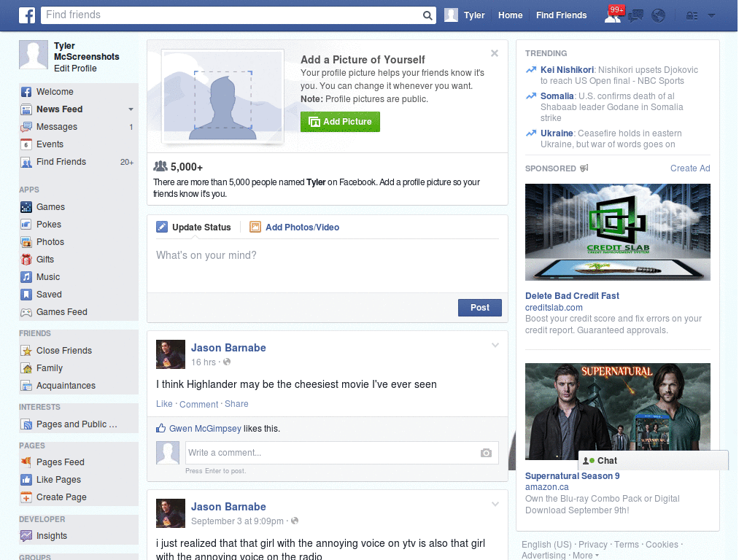The width and height of the screenshot is (747, 560).
Task: Click the Welcome sidebar icon
Action: 26,92
